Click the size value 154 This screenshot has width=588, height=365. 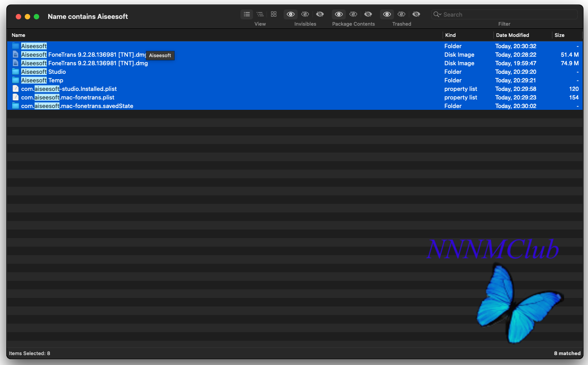coord(574,97)
